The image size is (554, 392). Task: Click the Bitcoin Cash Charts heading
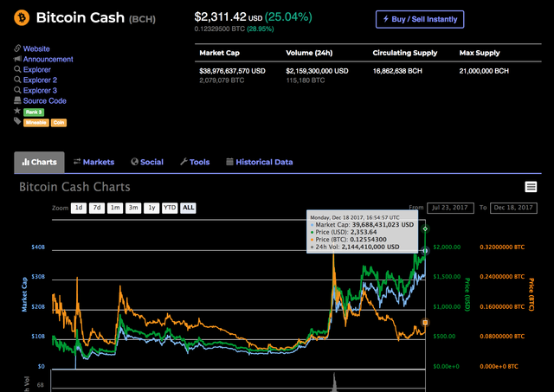pyautogui.click(x=74, y=187)
